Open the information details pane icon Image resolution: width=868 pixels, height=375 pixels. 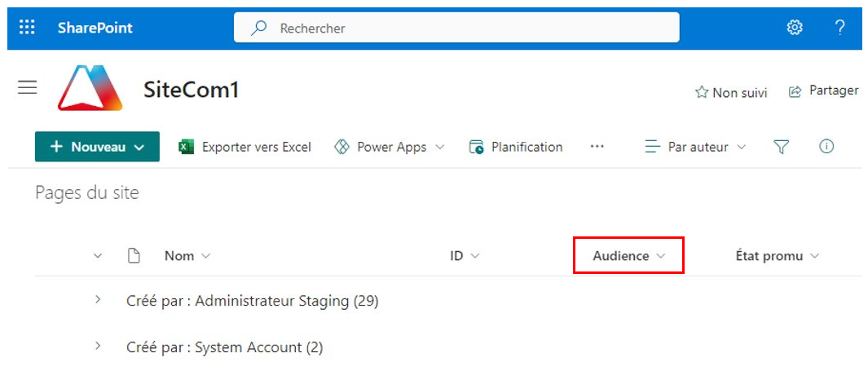pos(826,146)
